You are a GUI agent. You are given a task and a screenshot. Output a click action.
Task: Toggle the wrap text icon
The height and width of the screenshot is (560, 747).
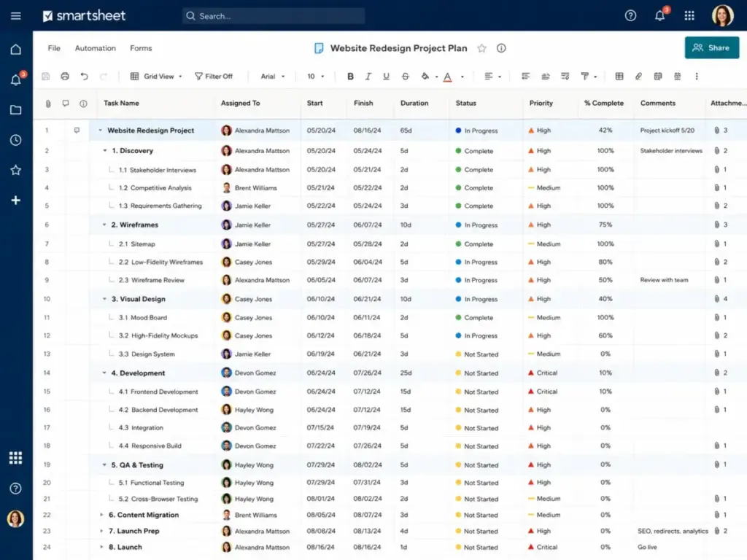(565, 76)
